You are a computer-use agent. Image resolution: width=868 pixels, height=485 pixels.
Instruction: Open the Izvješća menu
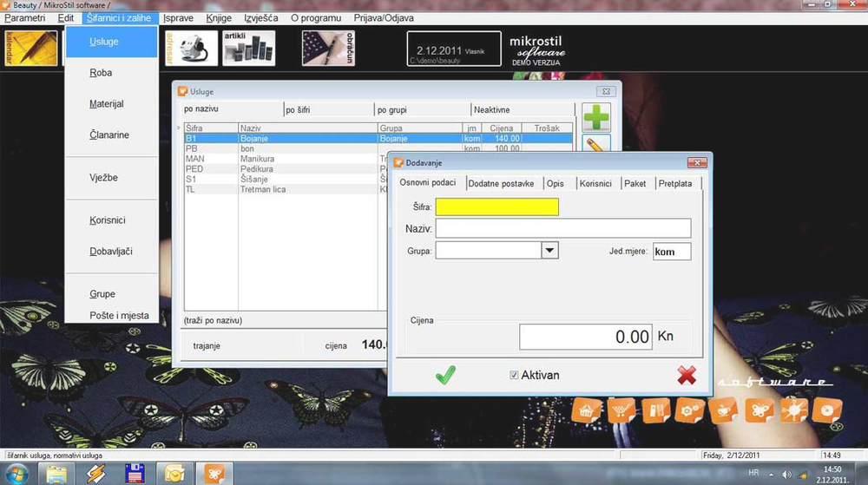tap(261, 17)
